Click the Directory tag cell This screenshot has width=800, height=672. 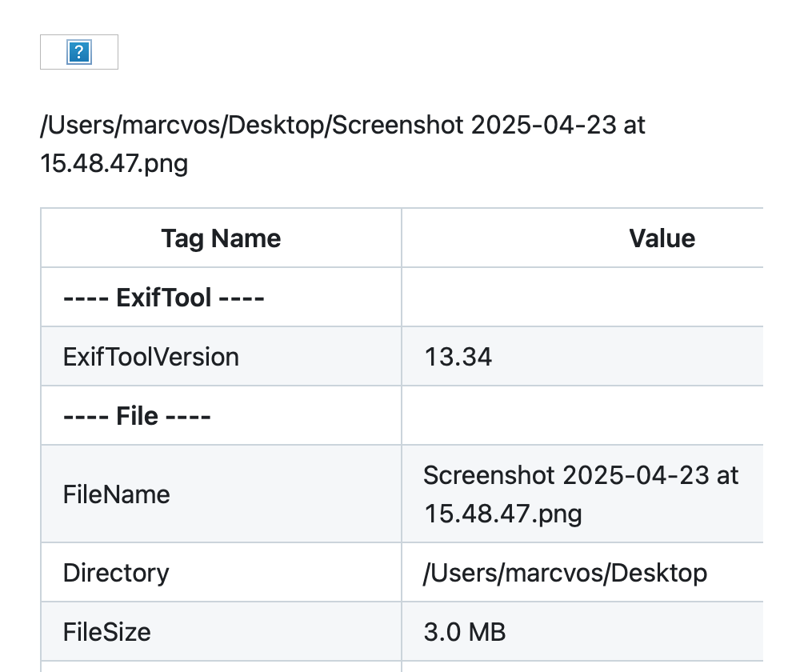pos(116,573)
